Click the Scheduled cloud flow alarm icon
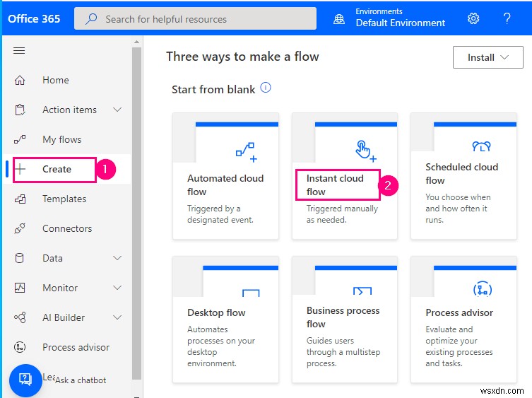The height and width of the screenshot is (398, 532). tap(481, 146)
